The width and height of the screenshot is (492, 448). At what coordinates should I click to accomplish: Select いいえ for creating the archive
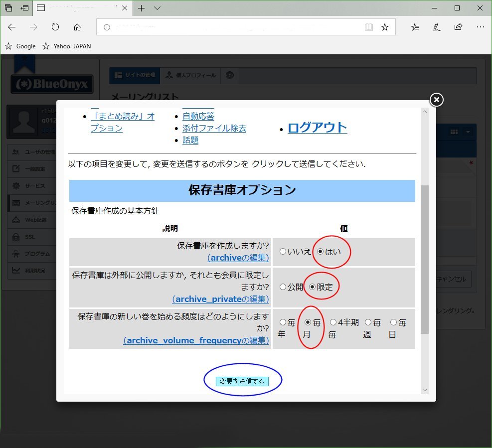[283, 251]
